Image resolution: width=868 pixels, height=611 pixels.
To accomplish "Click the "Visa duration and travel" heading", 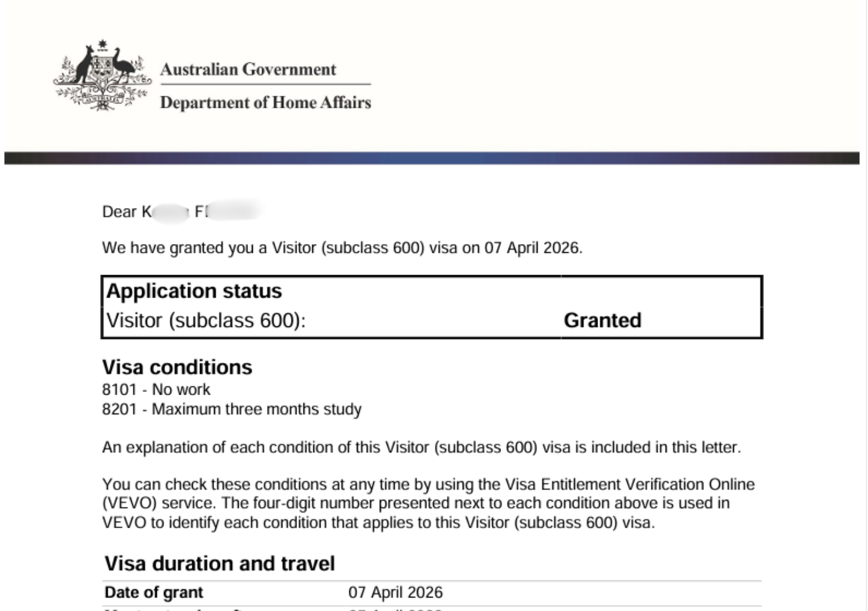I will point(219,564).
